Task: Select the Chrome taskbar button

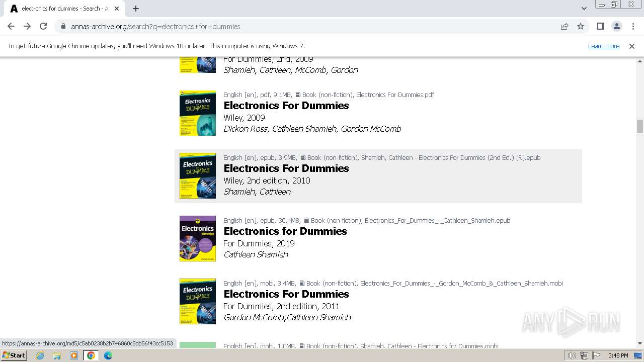Action: pyautogui.click(x=91, y=355)
